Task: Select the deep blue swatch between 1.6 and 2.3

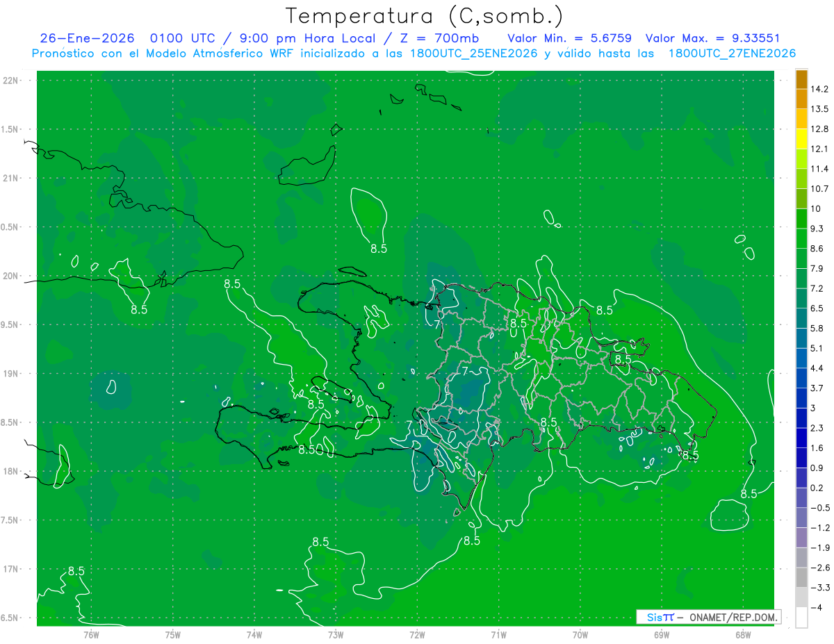Action: click(801, 438)
